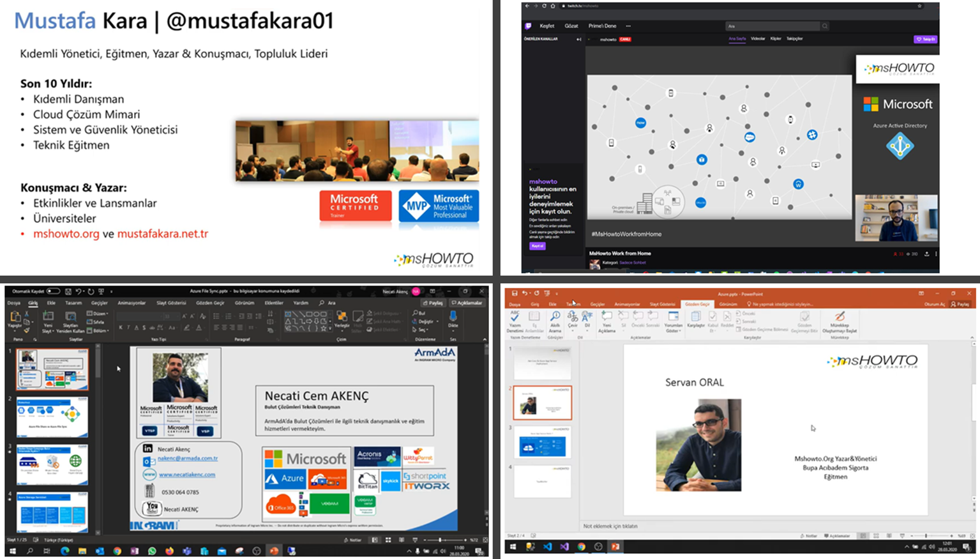980x559 pixels.
Task: Click www.necatiakenc.com link on slide
Action: click(x=187, y=475)
